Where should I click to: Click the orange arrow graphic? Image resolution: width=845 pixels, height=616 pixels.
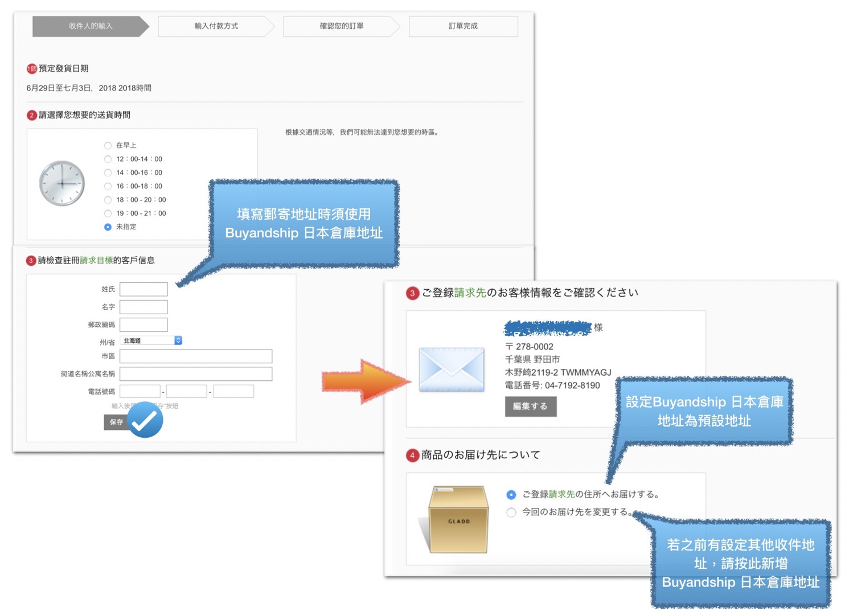366,381
